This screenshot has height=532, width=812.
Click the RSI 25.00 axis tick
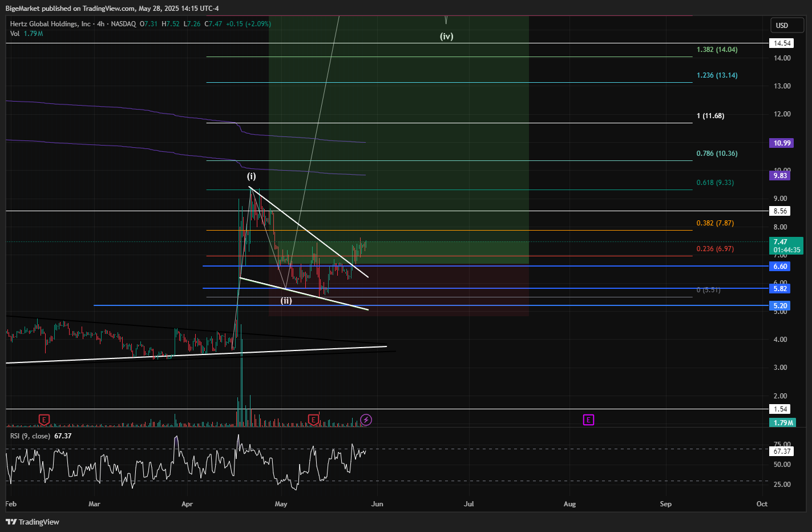point(782,485)
